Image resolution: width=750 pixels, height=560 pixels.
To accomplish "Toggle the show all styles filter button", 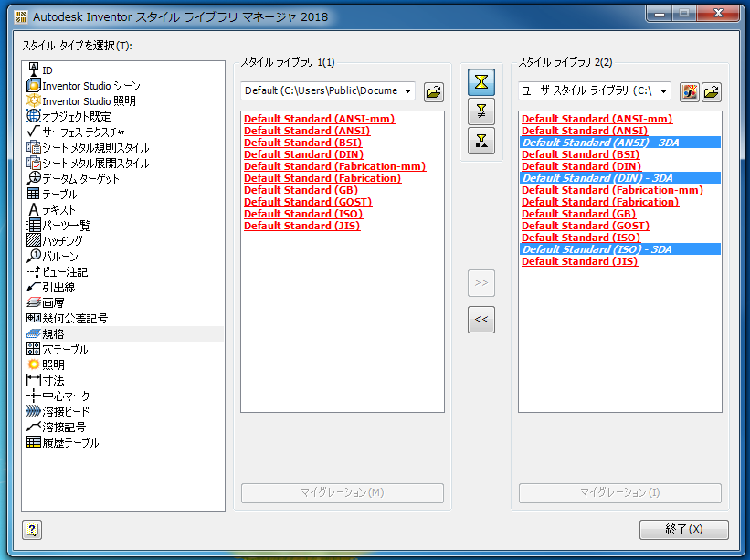I will [x=481, y=82].
